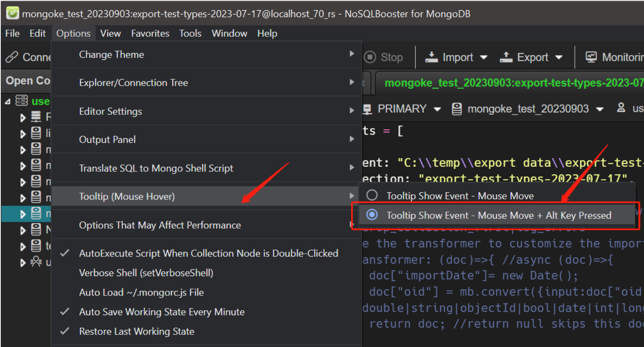Open Editor Settings submenu
Viewport: 644px width, 347px height.
(x=206, y=111)
